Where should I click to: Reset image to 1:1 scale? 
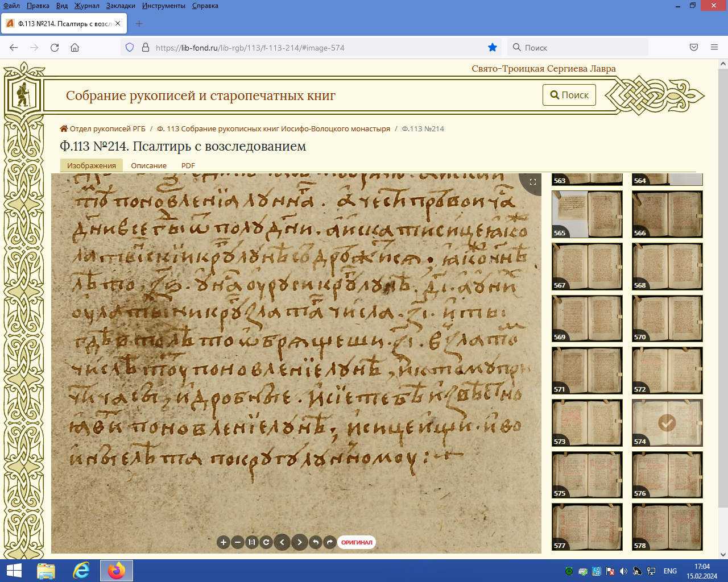tap(252, 542)
